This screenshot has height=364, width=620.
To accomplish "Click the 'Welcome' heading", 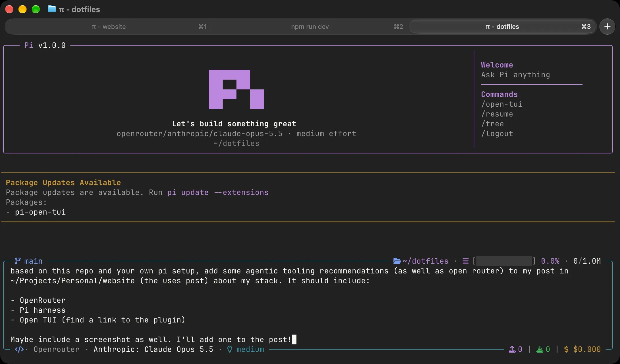I will click(497, 65).
